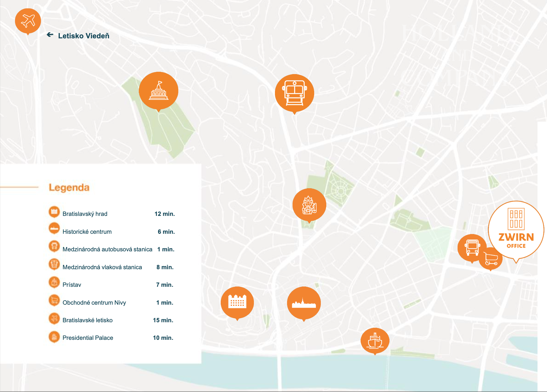The image size is (547, 392).
Task: Click the shopping cart map marker
Action: [491, 259]
